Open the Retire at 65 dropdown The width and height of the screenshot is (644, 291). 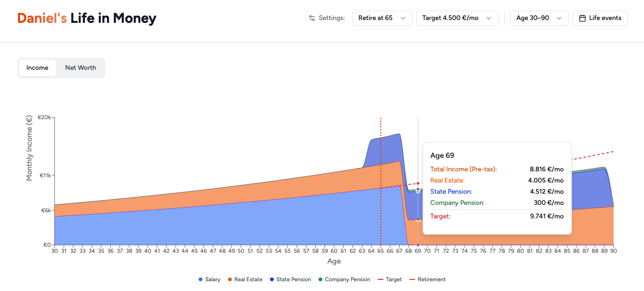pos(382,18)
